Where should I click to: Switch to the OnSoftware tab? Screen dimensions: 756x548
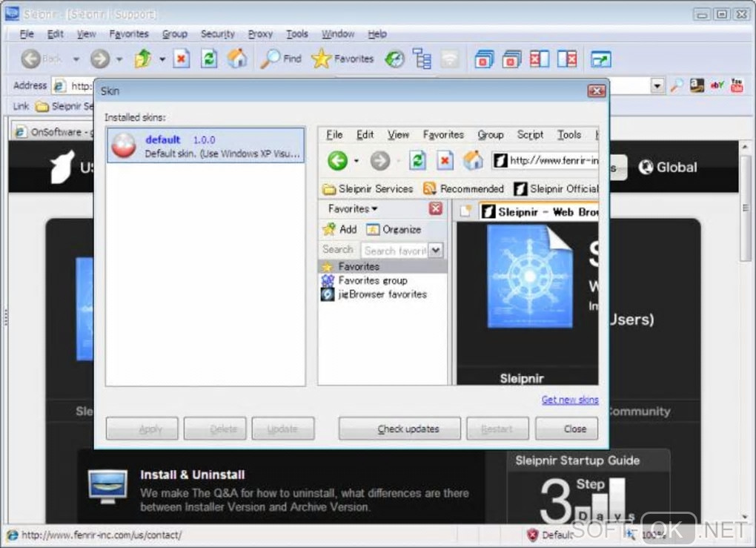pyautogui.click(x=52, y=132)
